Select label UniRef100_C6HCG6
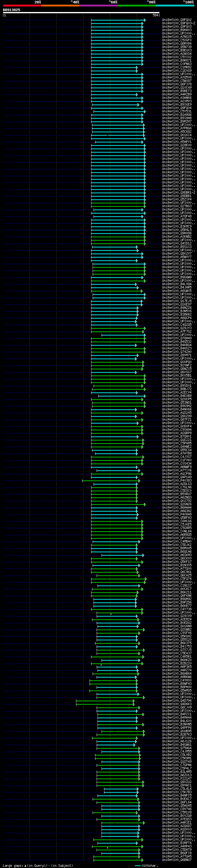The width and height of the screenshot is (197, 868). tap(177, 521)
